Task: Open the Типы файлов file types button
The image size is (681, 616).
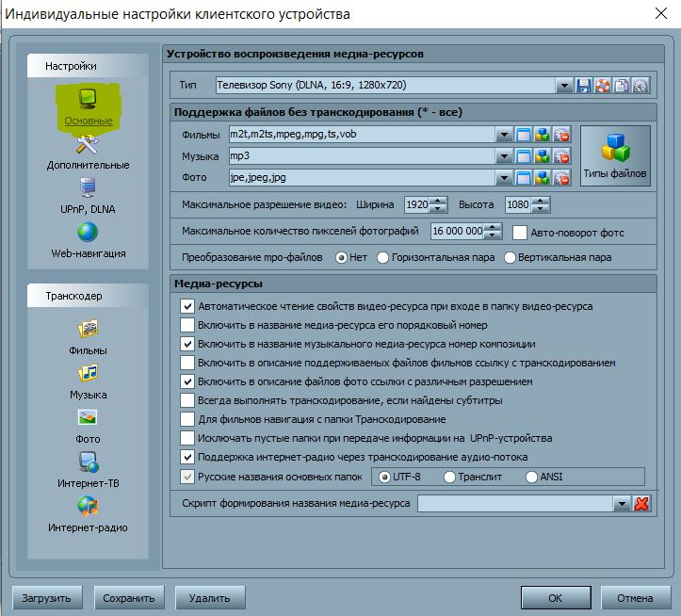Action: click(615, 155)
